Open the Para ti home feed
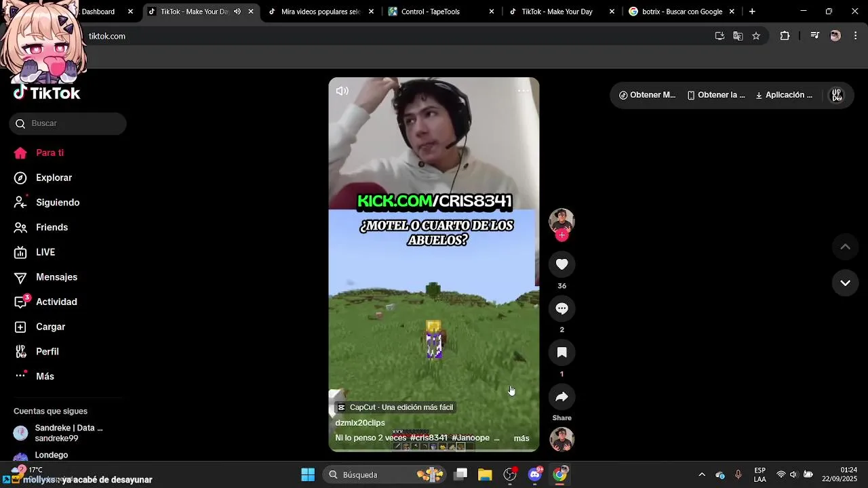868x488 pixels. pyautogui.click(x=39, y=153)
